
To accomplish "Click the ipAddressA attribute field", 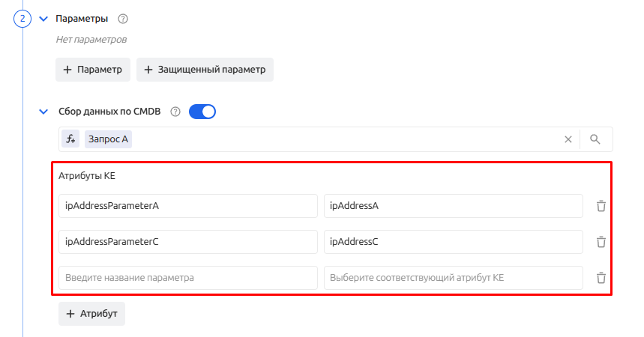I will point(453,206).
